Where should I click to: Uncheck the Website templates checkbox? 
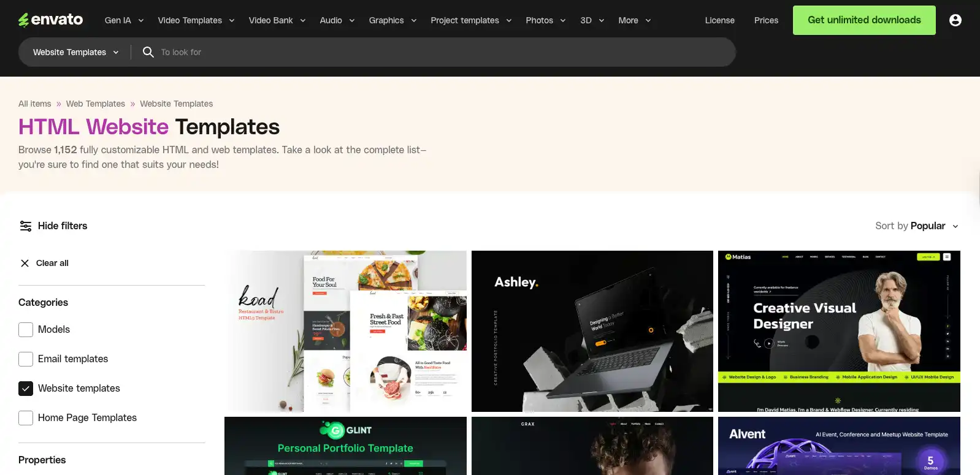26,389
